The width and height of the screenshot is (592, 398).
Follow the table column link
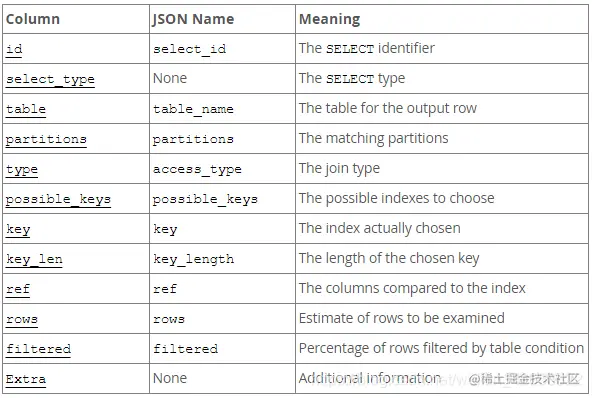point(26,110)
